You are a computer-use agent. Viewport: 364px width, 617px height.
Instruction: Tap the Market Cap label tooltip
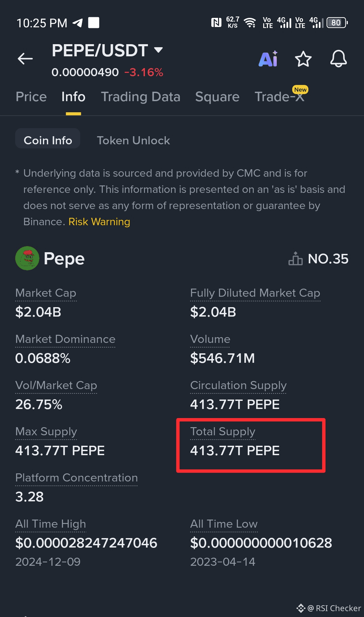pyautogui.click(x=46, y=293)
